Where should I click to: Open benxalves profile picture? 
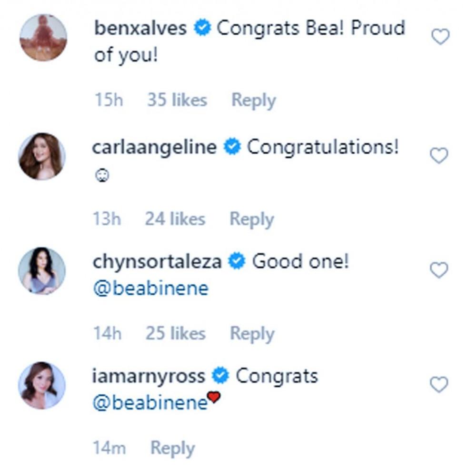click(43, 38)
